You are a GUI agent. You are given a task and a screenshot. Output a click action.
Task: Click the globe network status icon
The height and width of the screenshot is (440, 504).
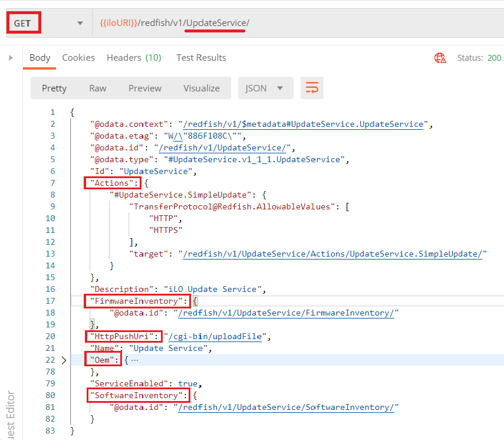(440, 58)
